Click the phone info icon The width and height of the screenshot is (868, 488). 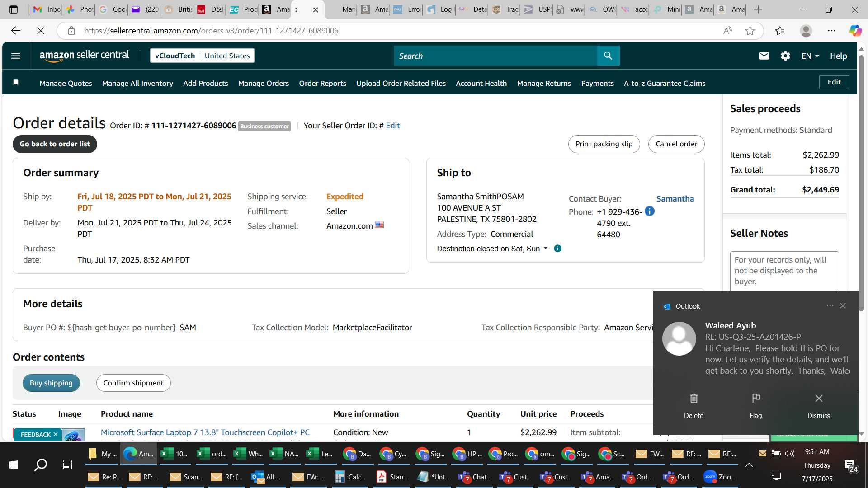[x=649, y=211]
